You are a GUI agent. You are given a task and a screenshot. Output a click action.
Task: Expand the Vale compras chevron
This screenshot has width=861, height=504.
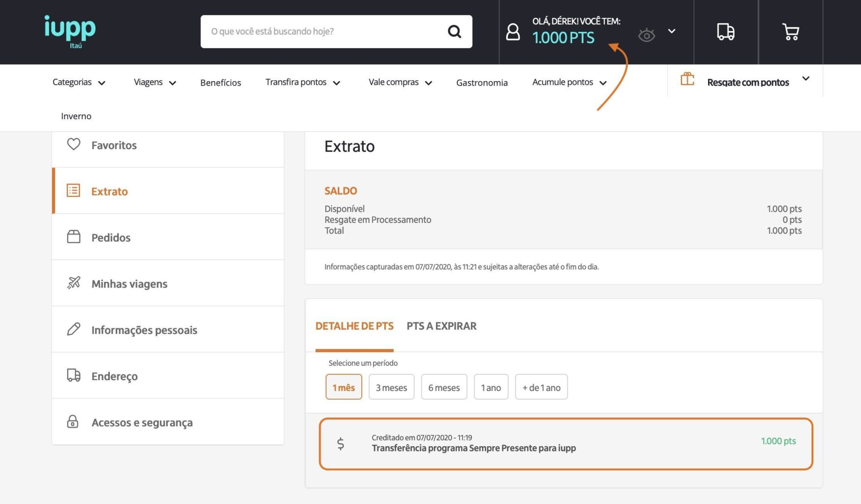[428, 83]
